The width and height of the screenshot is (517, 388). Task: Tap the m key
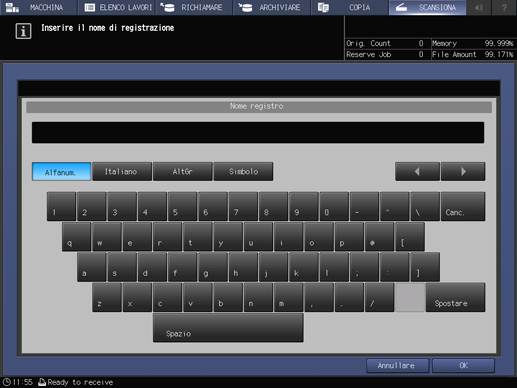(289, 297)
